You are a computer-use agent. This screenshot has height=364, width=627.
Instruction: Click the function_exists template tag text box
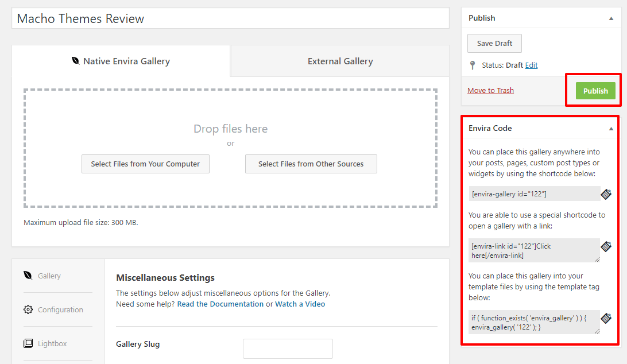click(534, 322)
